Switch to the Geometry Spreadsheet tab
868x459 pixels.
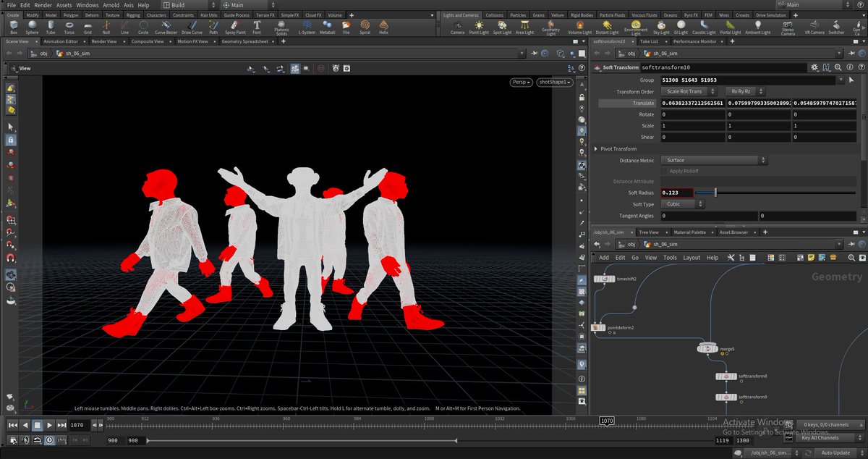coord(244,42)
